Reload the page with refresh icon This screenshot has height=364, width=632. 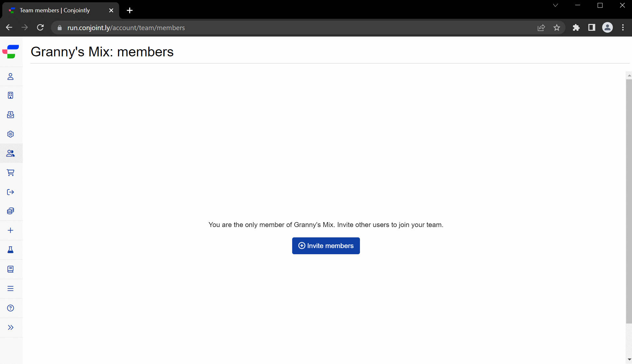(x=40, y=28)
